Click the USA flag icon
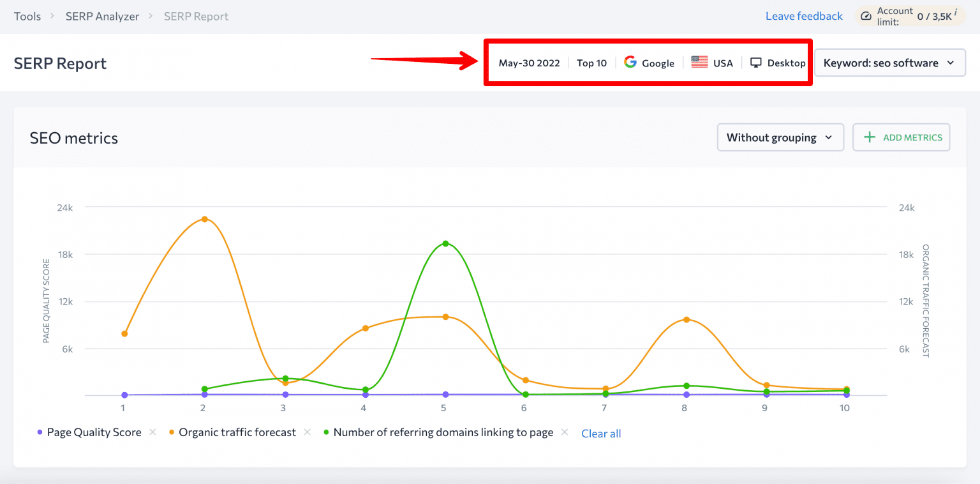The image size is (980, 484). pyautogui.click(x=699, y=62)
